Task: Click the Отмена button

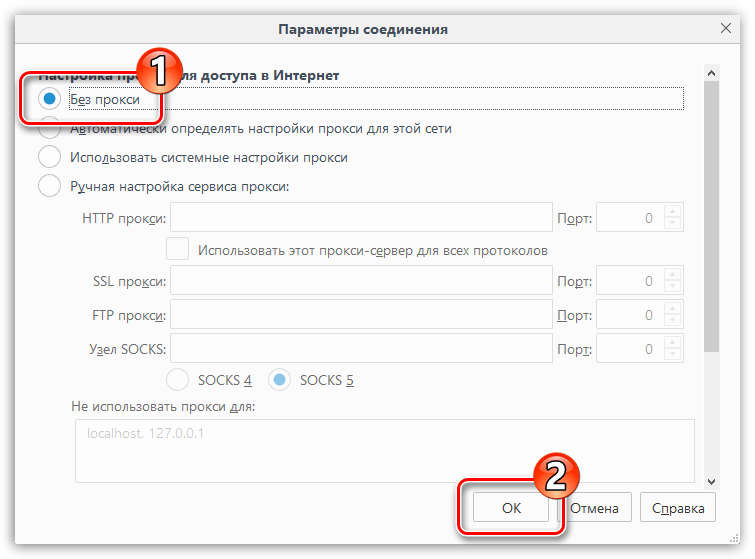Action: tap(596, 507)
